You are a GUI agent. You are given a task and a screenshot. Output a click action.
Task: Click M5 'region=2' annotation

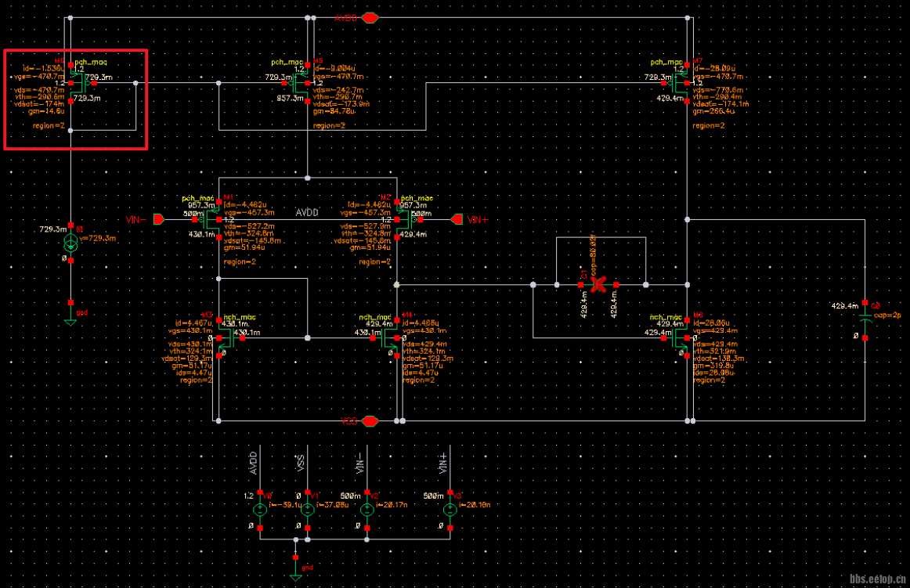(330, 125)
